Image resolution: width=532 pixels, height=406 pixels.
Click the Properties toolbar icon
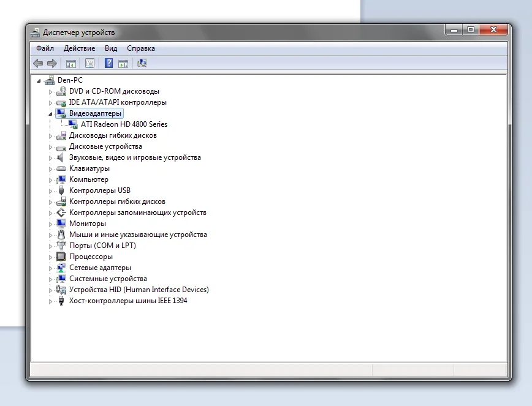89,63
